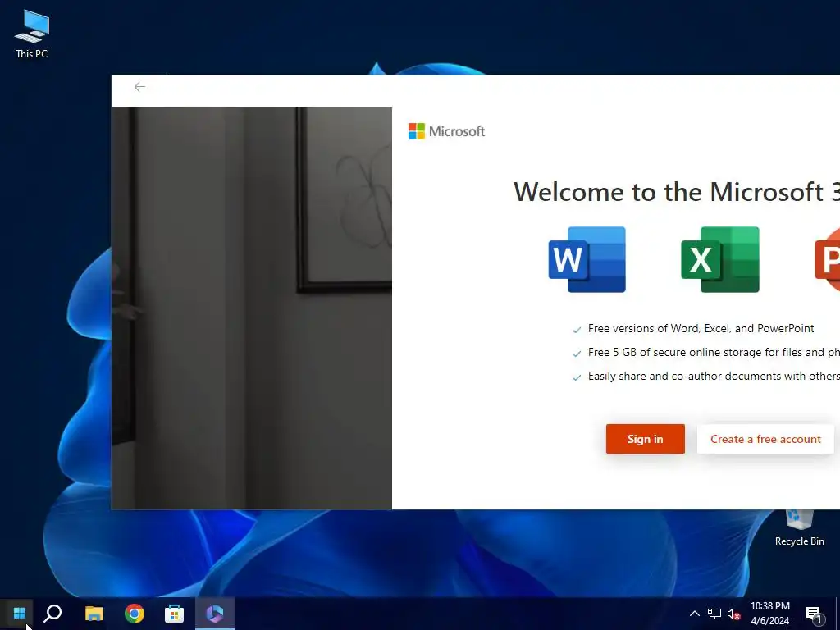Image resolution: width=840 pixels, height=630 pixels.
Task: Open the clock showing 10:38 PM
Action: [769, 614]
